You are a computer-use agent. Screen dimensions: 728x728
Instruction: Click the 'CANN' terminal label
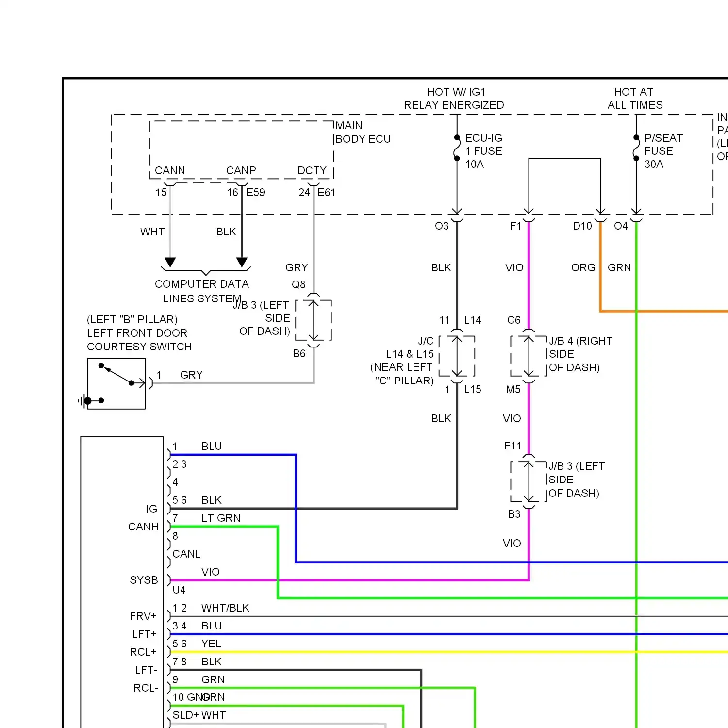pyautogui.click(x=170, y=170)
